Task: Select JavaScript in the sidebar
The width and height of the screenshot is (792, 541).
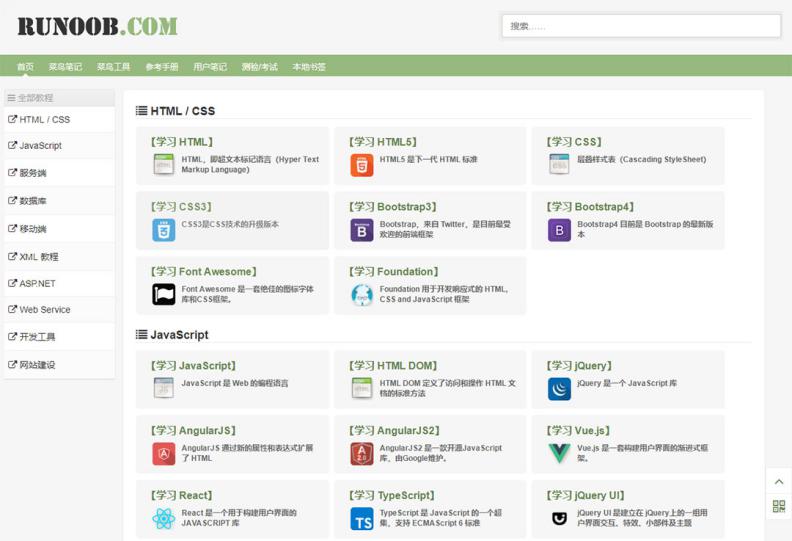Action: click(x=59, y=145)
